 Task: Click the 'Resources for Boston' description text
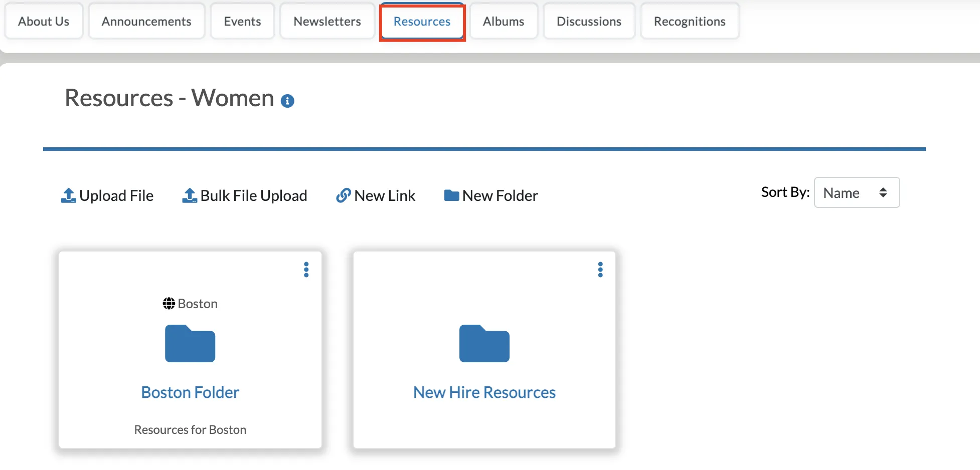coord(190,430)
